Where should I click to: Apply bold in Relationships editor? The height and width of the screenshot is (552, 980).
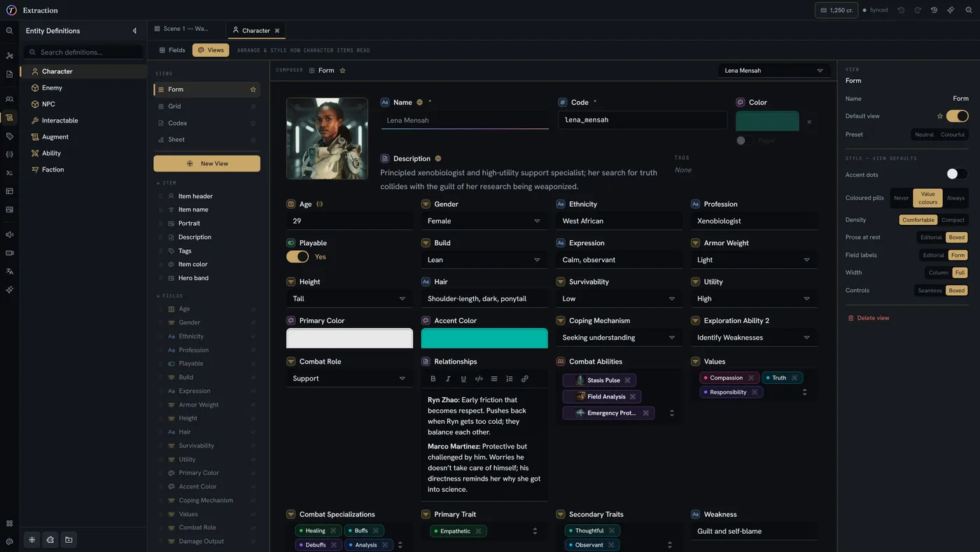[x=433, y=379]
